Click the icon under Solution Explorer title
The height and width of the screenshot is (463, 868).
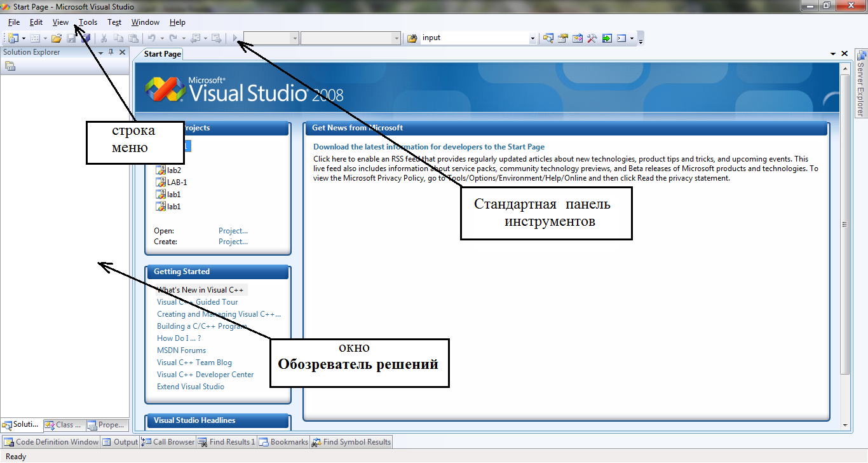pyautogui.click(x=10, y=66)
